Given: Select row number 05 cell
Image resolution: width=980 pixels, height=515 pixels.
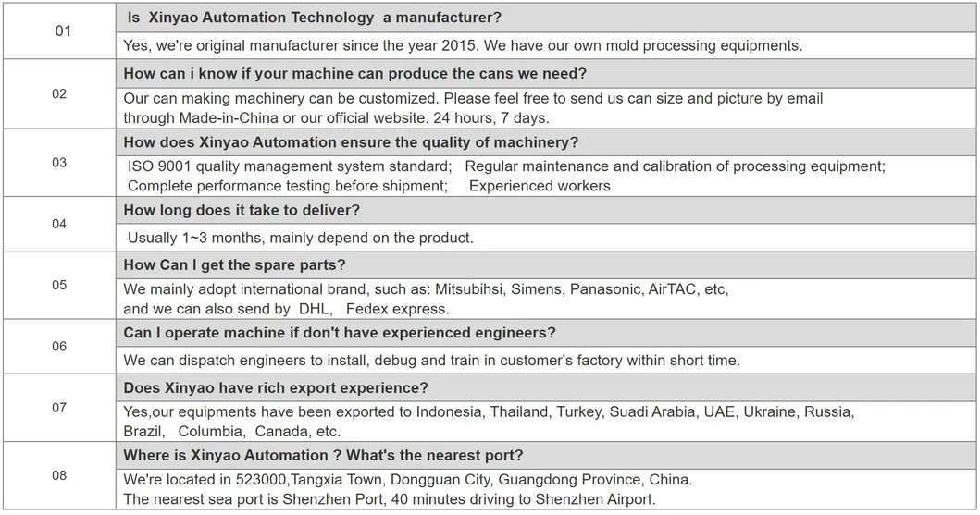Looking at the screenshot, I should [61, 285].
